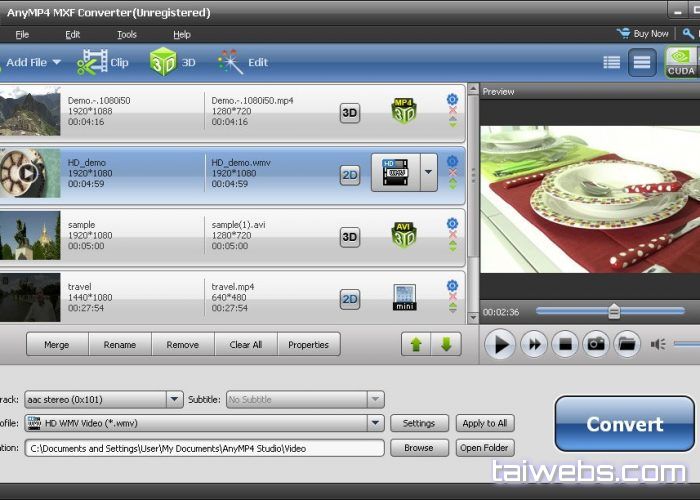Click the Apply to All button

tap(485, 423)
